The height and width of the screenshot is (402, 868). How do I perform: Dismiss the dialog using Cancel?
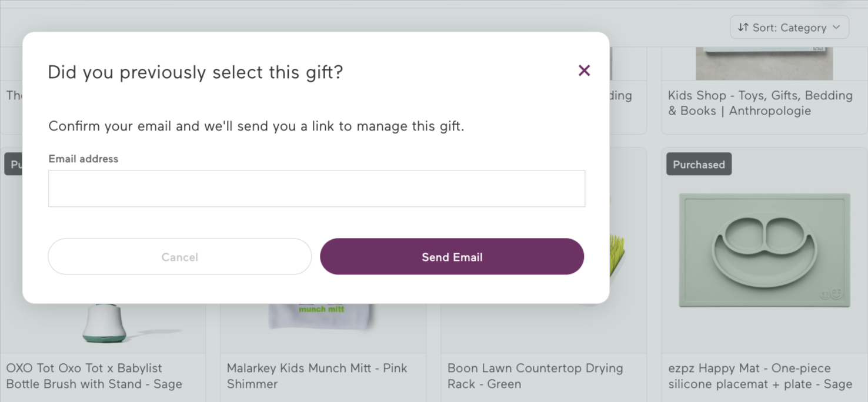click(179, 256)
